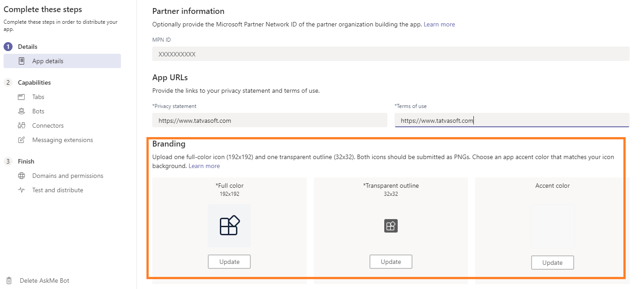
Task: Click the Update button under Full color
Action: (x=229, y=262)
